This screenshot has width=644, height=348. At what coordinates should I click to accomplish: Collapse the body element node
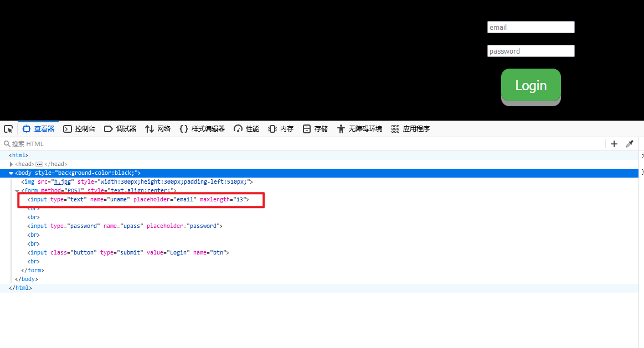click(11, 173)
